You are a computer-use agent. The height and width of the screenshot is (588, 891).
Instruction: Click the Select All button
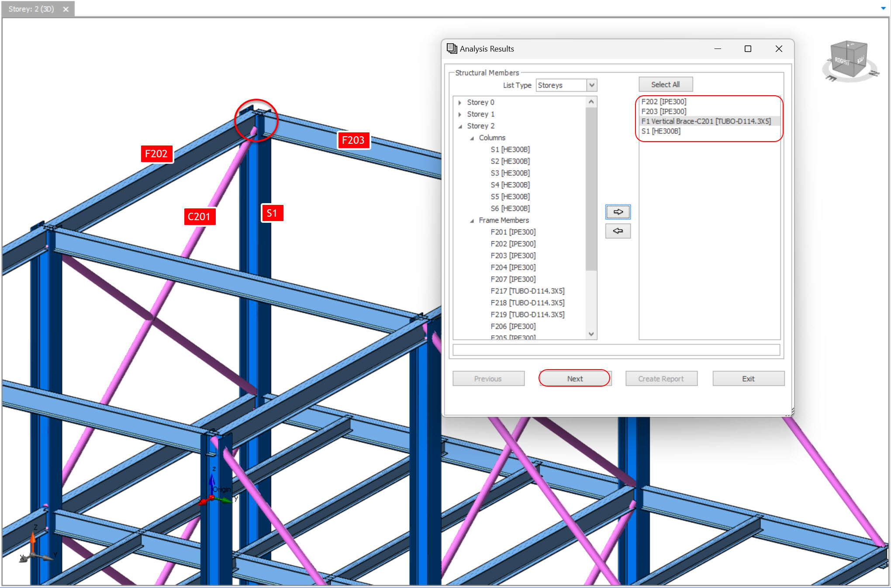click(665, 84)
